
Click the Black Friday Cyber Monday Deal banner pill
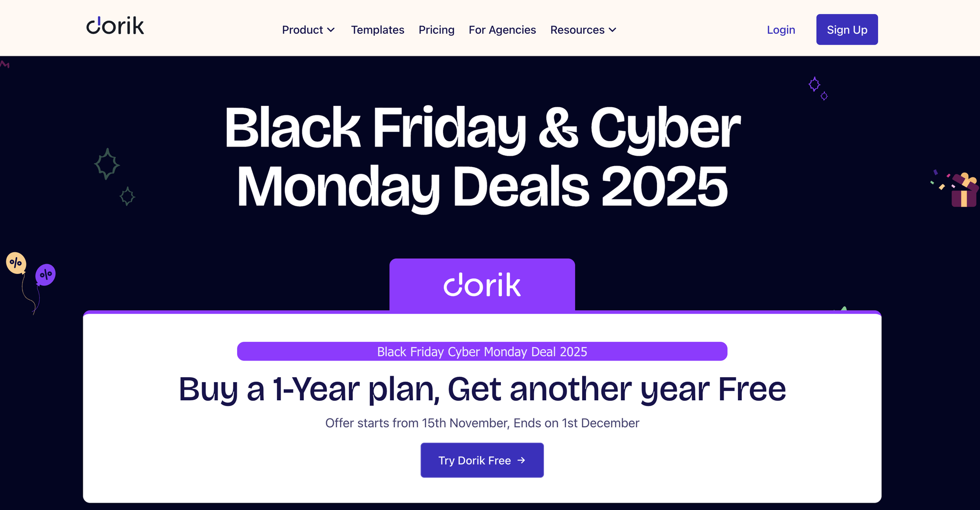(482, 351)
